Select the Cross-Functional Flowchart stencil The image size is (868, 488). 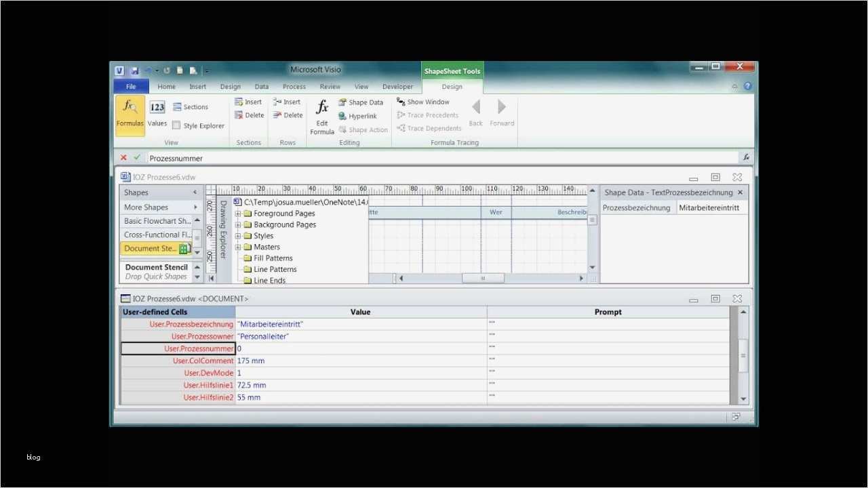click(157, 235)
